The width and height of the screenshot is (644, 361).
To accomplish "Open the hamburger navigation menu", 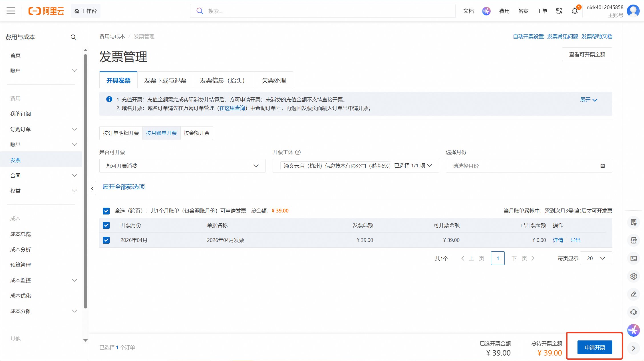I will coord(11,11).
